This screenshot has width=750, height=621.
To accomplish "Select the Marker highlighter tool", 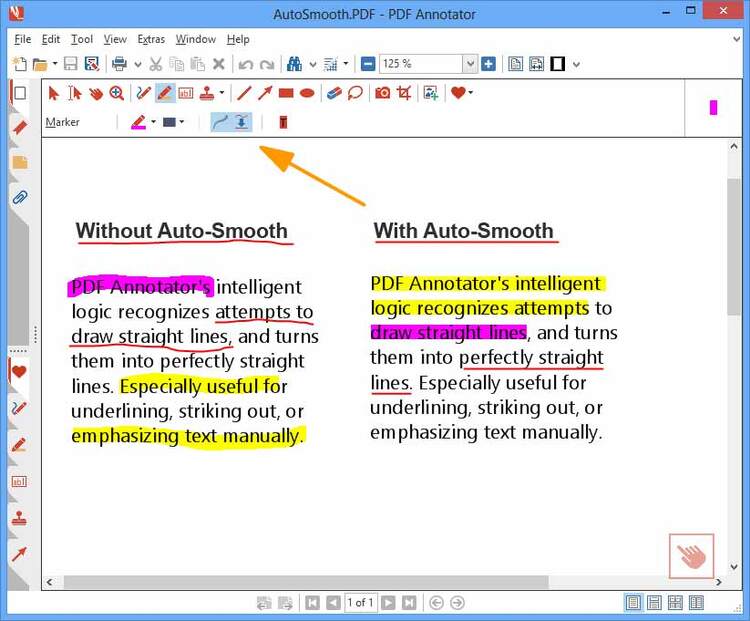I will (x=165, y=93).
